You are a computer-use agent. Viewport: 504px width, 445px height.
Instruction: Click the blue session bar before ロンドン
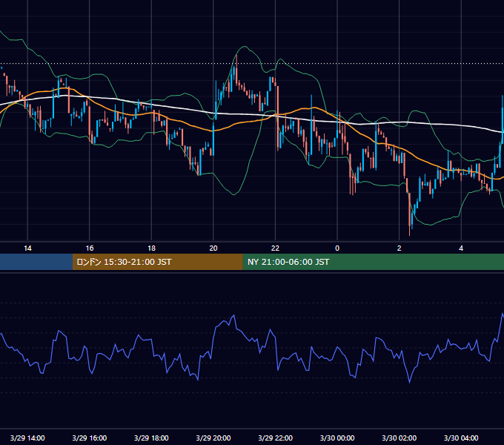(x=36, y=262)
